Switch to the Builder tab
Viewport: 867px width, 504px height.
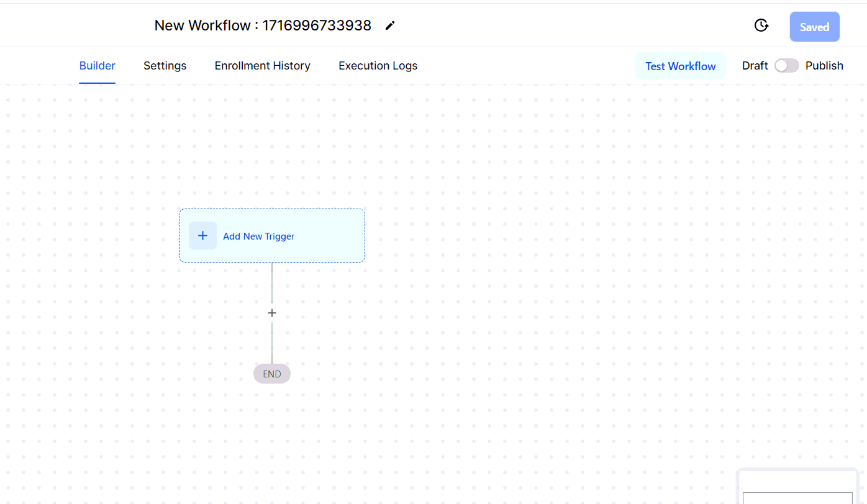coord(98,66)
